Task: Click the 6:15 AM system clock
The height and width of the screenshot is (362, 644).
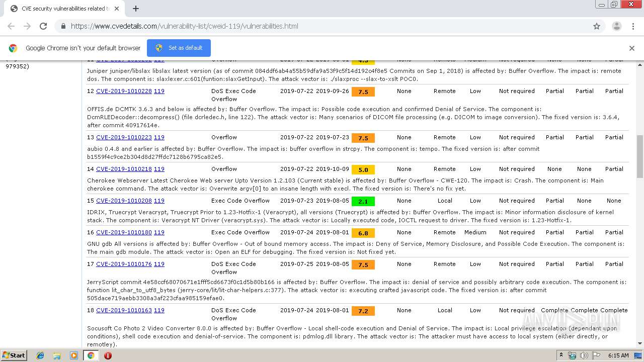Action: coord(618,355)
